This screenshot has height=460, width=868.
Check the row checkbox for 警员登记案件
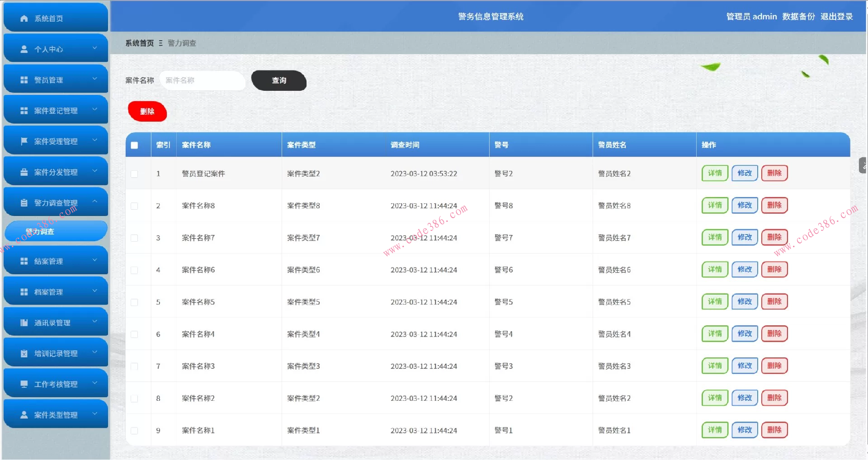coord(134,174)
